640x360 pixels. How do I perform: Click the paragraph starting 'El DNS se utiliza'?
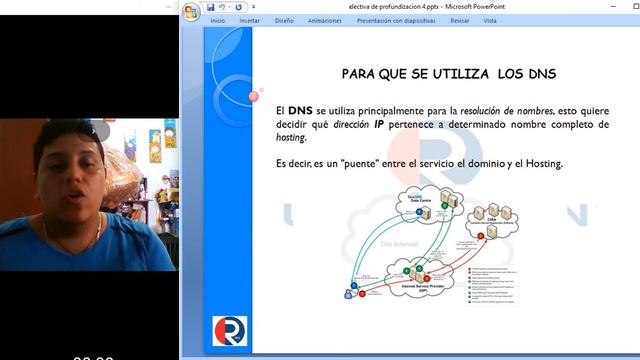(x=442, y=124)
